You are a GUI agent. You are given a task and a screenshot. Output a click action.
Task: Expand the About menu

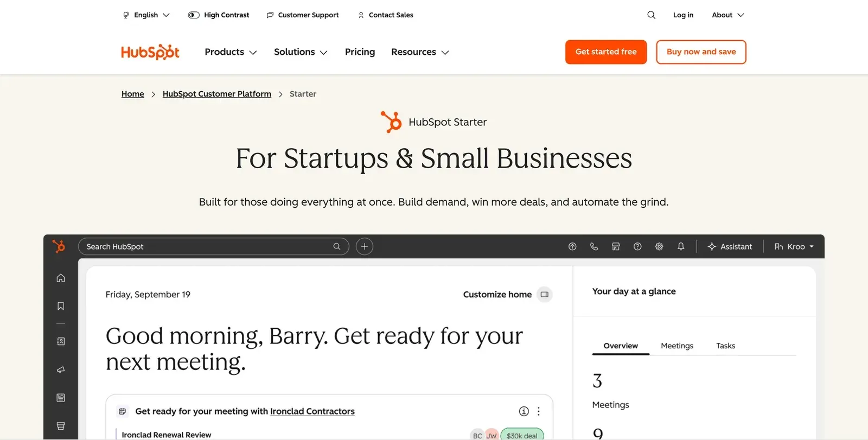728,15
